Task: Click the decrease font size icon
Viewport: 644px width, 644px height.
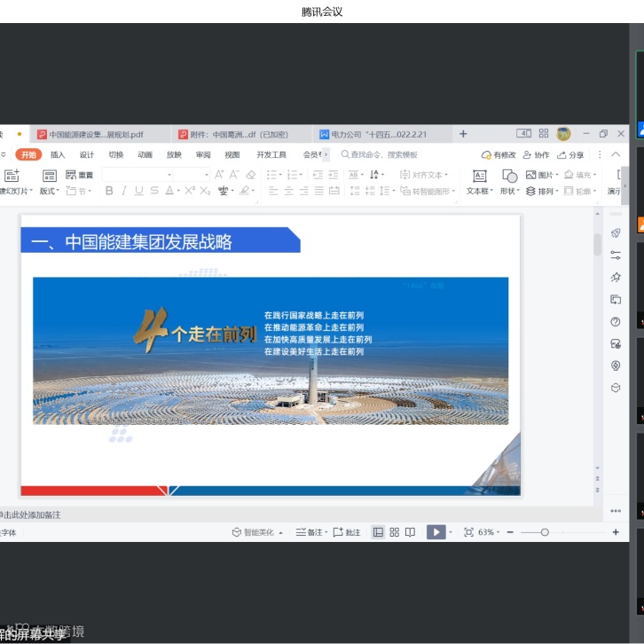Action: (x=234, y=175)
